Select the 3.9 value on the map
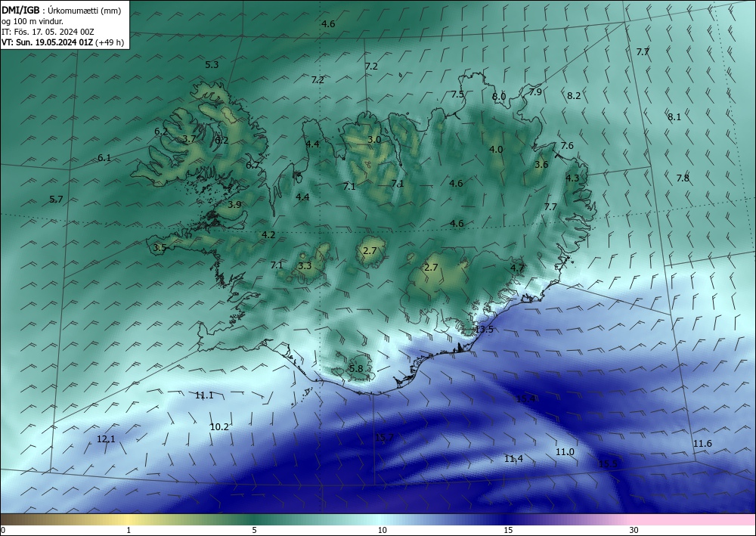The height and width of the screenshot is (536, 756). tap(234, 204)
